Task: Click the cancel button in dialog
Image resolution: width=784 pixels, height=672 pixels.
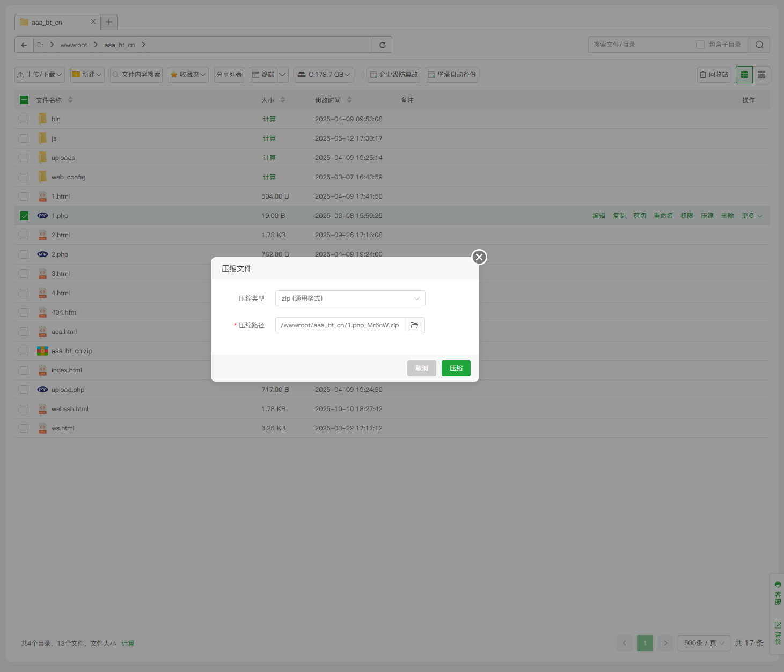Action: pyautogui.click(x=421, y=368)
